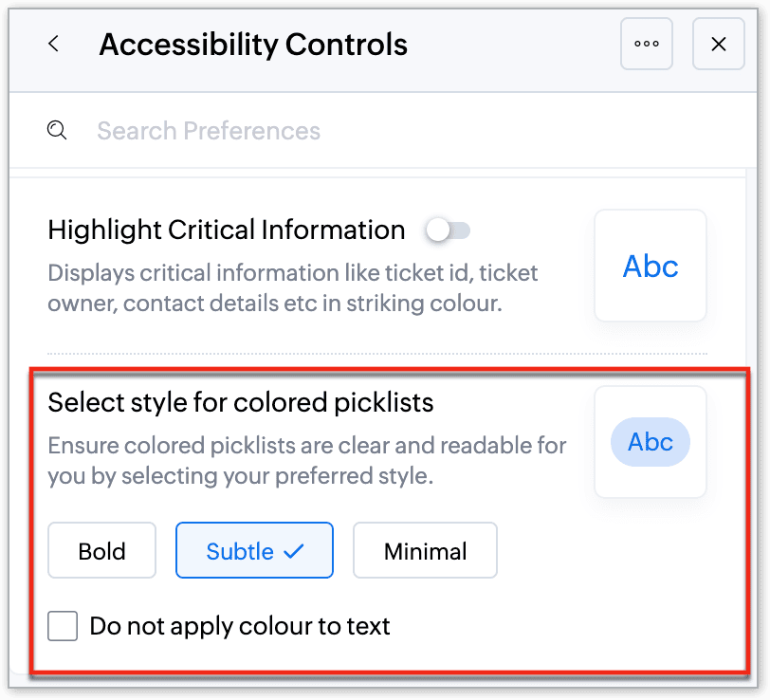Viewport: 770px width, 700px height.
Task: Select the Minimal picklist style
Action: 425,551
